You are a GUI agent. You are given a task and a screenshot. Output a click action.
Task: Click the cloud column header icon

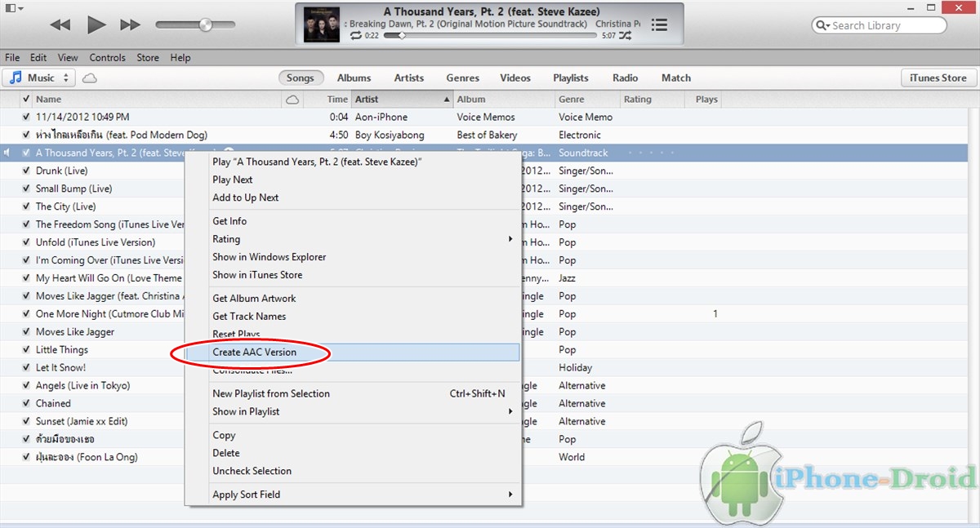pyautogui.click(x=292, y=100)
